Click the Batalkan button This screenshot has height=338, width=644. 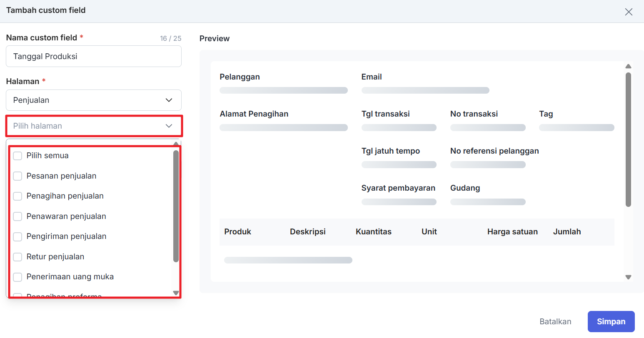tap(555, 321)
